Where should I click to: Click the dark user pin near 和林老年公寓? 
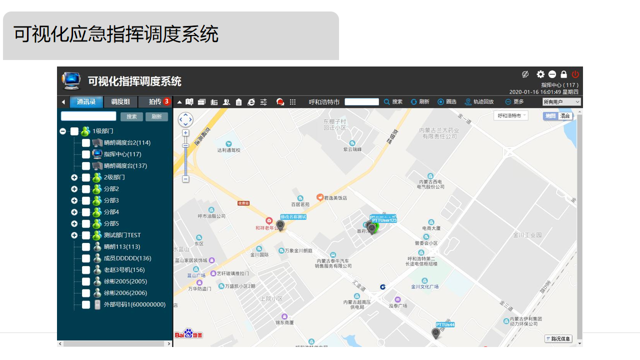pyautogui.click(x=280, y=225)
